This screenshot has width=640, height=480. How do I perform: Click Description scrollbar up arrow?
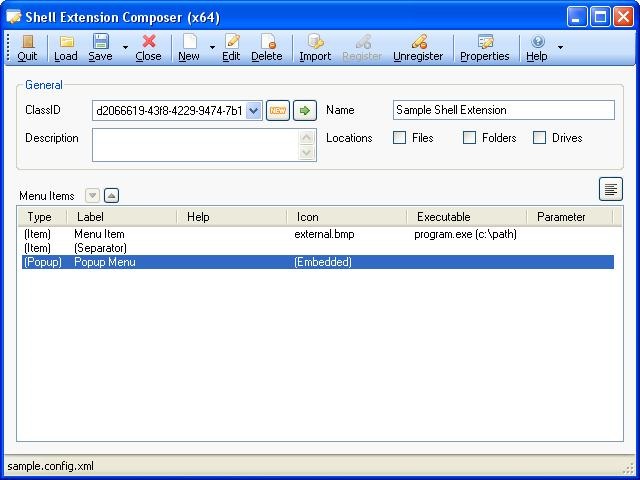click(x=307, y=138)
